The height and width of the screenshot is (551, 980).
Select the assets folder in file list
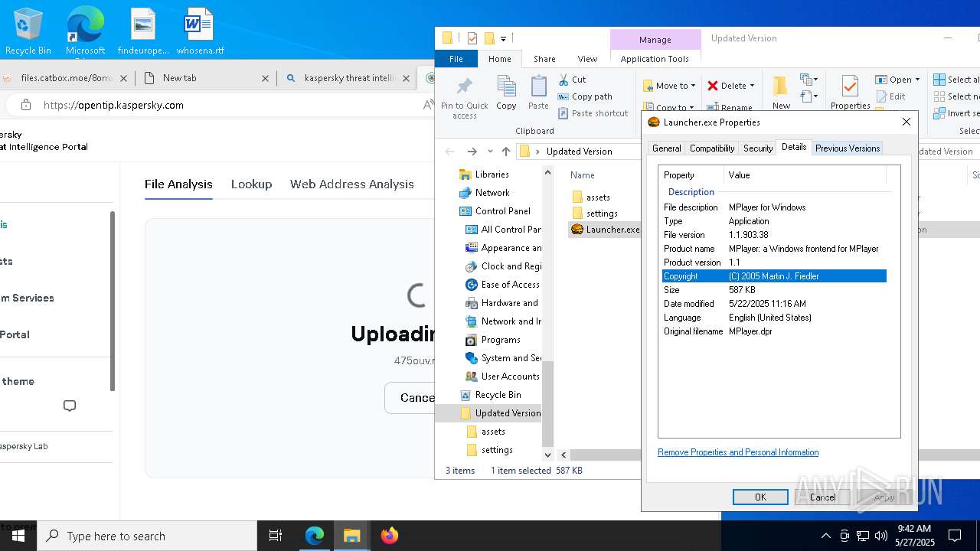point(591,197)
